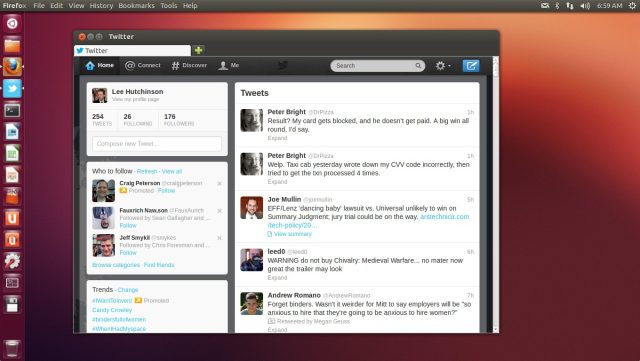Dismiss Jeff Smykil follow suggestion
The image size is (640, 361).
219,238
